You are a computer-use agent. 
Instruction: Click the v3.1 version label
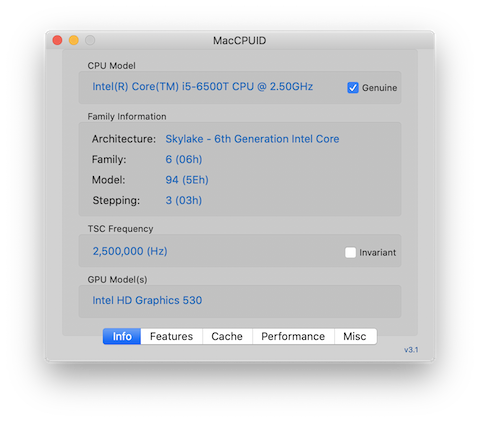(x=411, y=350)
